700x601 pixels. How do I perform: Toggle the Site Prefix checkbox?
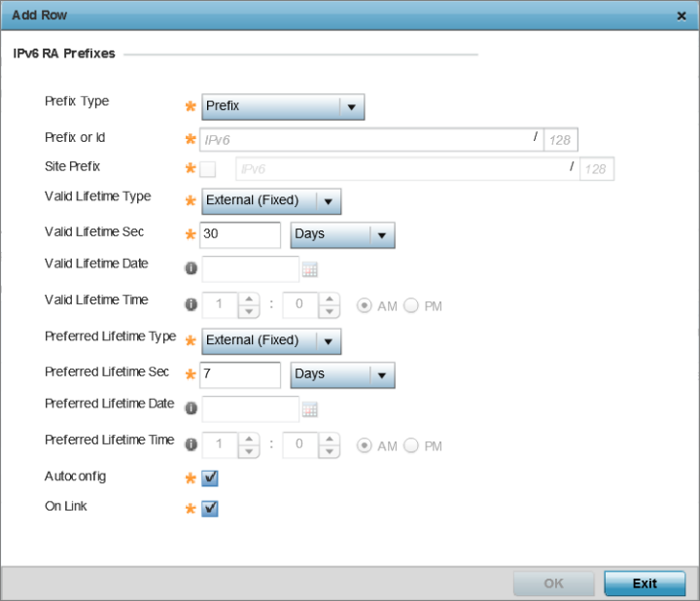coord(209,169)
